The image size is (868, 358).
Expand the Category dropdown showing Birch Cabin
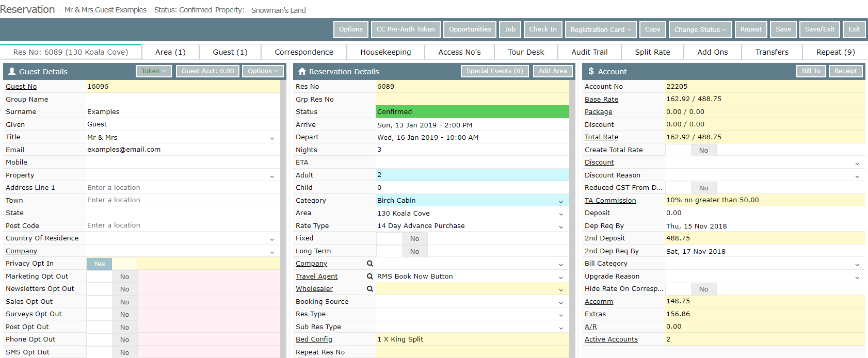561,201
